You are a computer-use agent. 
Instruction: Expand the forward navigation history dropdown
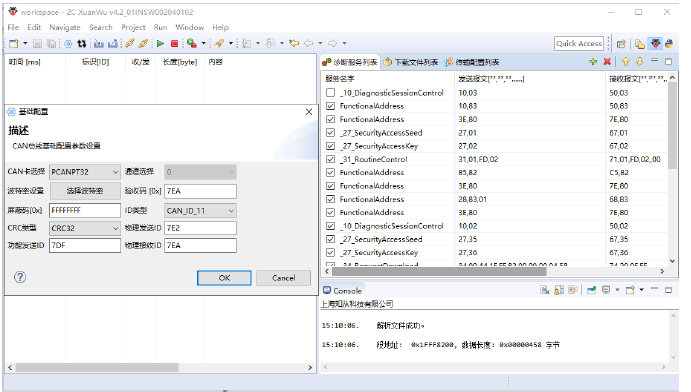point(344,43)
